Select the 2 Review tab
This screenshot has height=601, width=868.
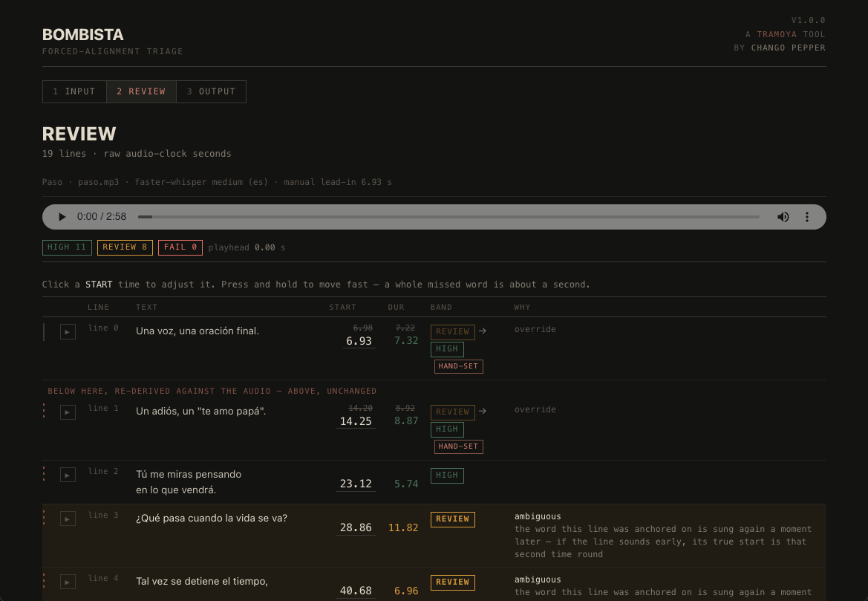point(141,91)
